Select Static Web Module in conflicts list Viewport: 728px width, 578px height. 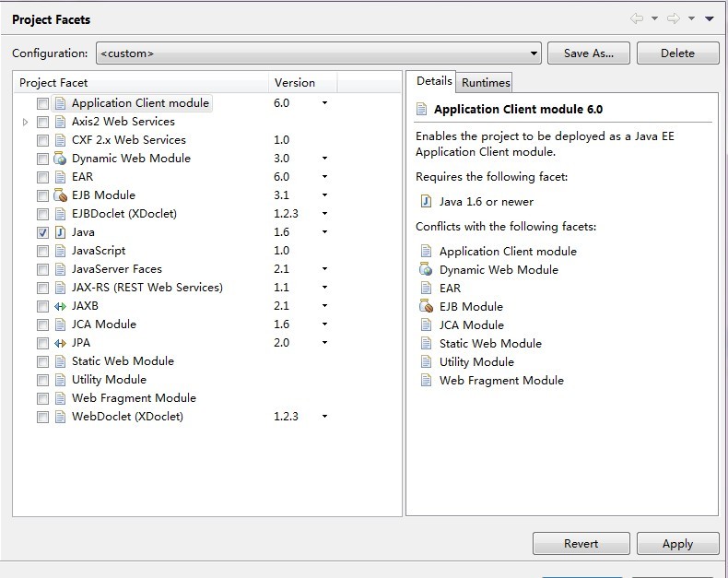point(490,344)
